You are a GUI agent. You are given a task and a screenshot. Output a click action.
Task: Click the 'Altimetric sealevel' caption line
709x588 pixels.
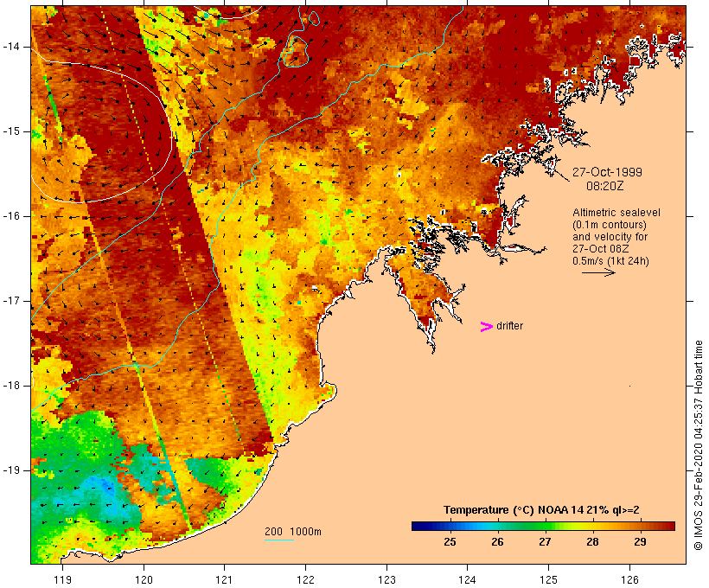[x=616, y=213]
